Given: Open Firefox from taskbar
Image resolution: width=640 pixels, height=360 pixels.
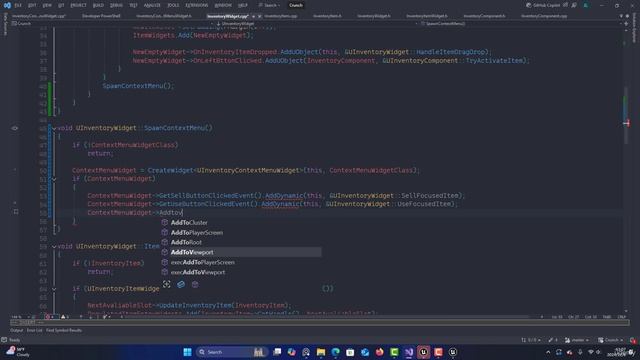Looking at the screenshot, I should click(x=380, y=352).
